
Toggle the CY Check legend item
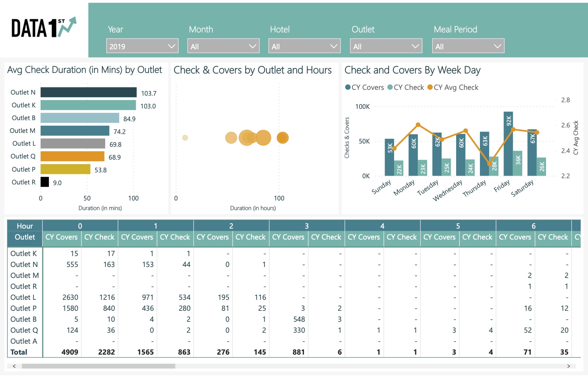click(x=405, y=87)
